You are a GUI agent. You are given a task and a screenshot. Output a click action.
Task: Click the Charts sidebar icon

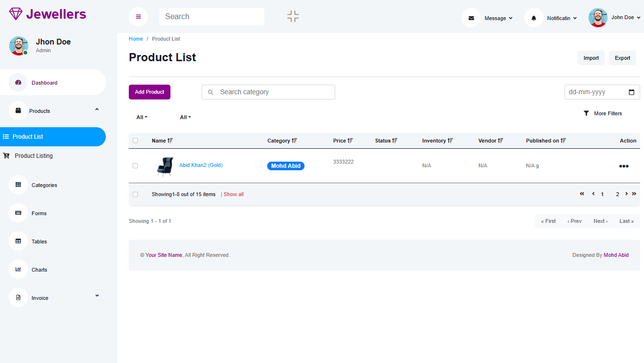(x=18, y=270)
